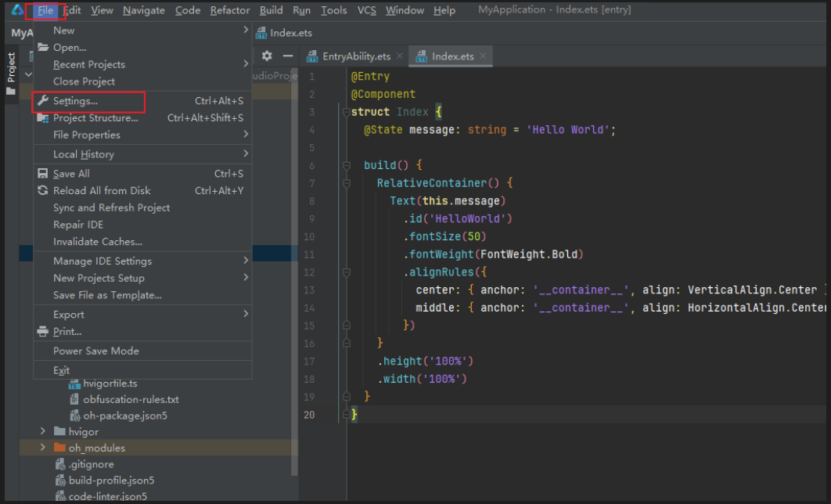Open the Refactor menu
831x504 pixels.
pos(229,11)
